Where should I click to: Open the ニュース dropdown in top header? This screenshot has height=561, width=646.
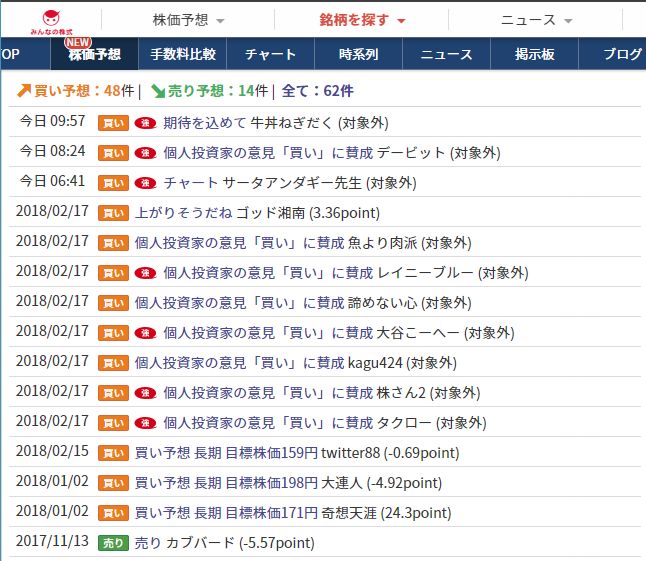coord(536,20)
